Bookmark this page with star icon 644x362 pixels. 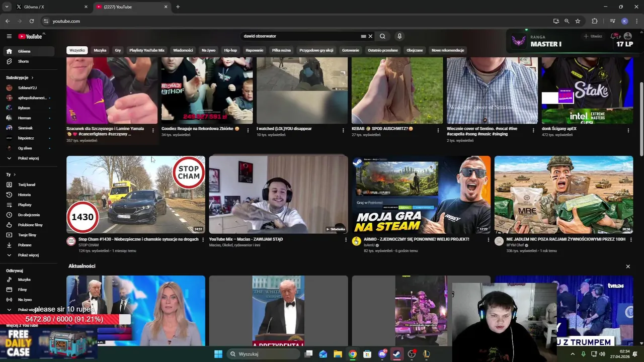(x=578, y=21)
